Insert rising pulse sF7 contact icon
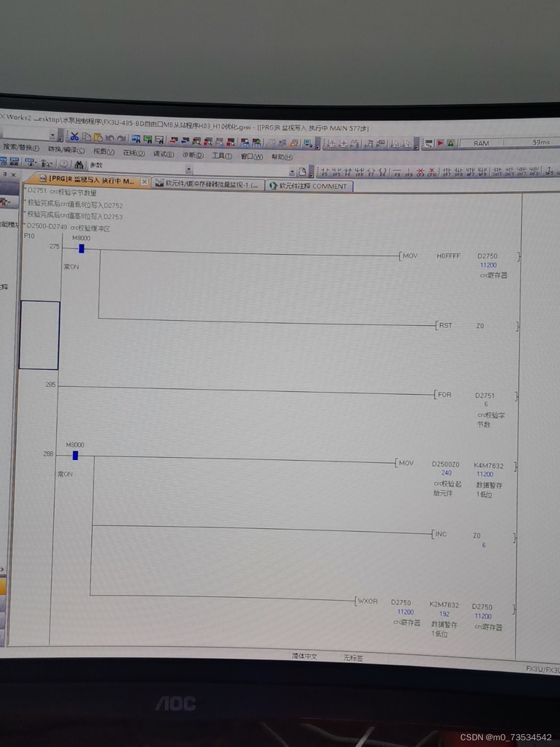This screenshot has height=747, width=560. [446, 172]
